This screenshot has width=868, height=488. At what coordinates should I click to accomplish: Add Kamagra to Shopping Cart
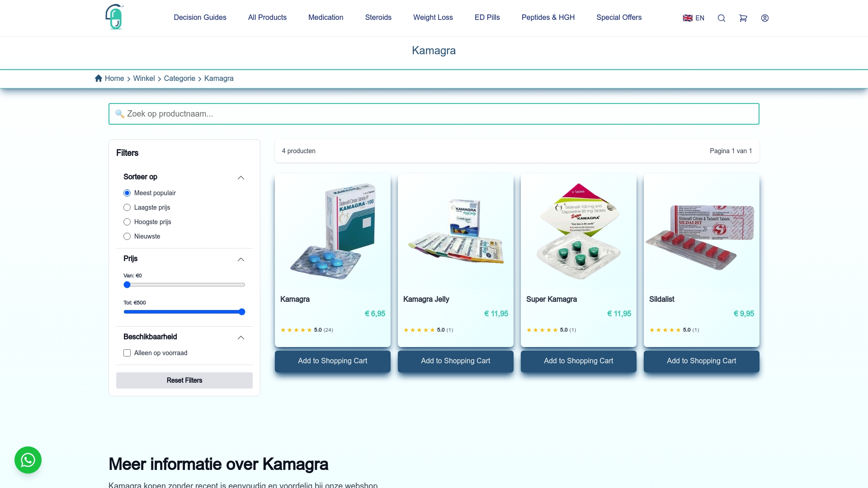click(333, 361)
